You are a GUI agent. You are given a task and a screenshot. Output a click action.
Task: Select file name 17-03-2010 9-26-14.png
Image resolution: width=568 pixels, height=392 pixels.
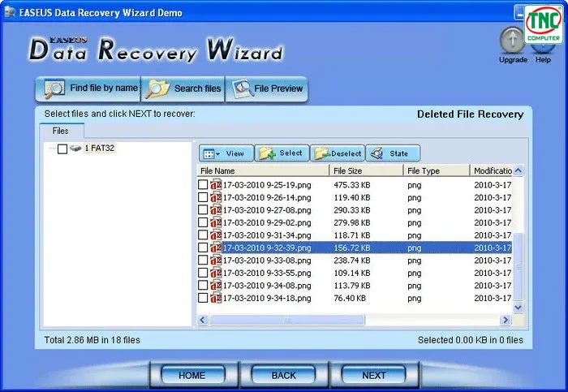coord(267,198)
